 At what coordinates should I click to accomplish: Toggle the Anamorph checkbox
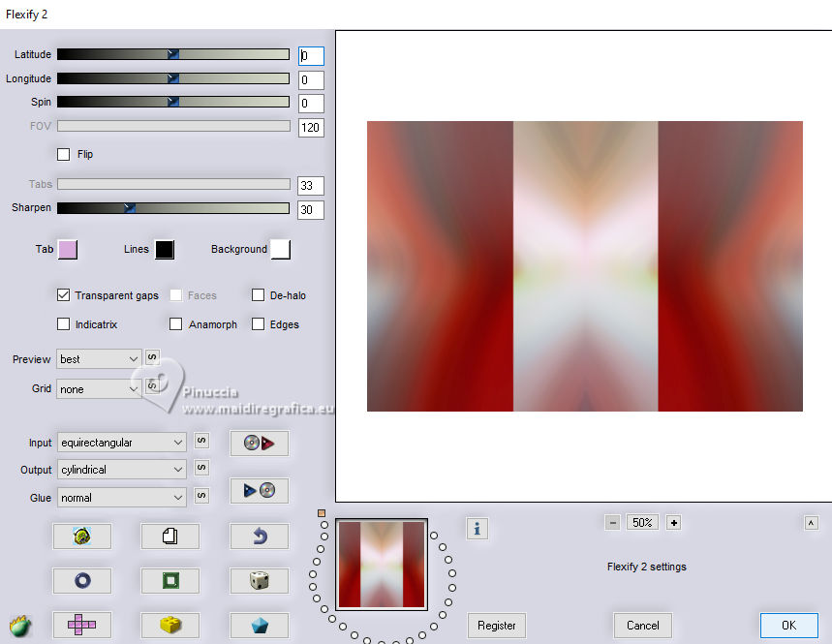coord(175,324)
